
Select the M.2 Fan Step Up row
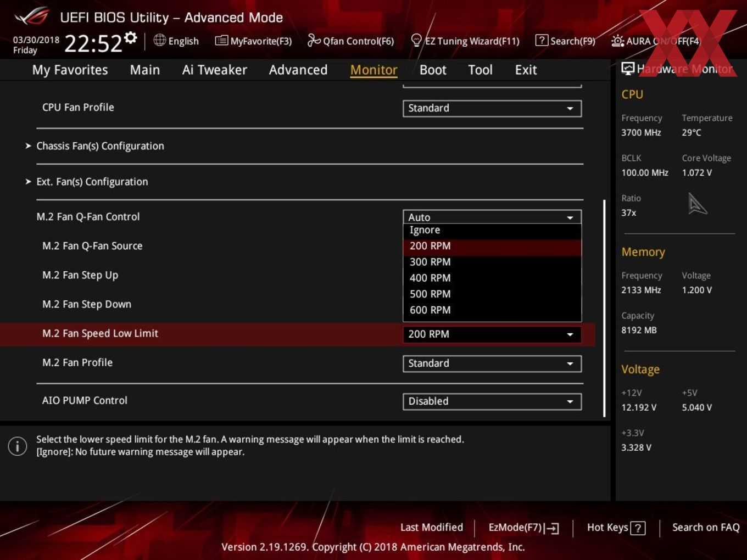point(80,275)
